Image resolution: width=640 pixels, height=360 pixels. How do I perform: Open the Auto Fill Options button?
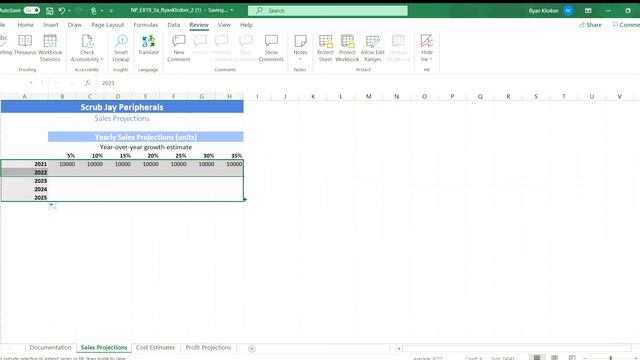pos(53,206)
